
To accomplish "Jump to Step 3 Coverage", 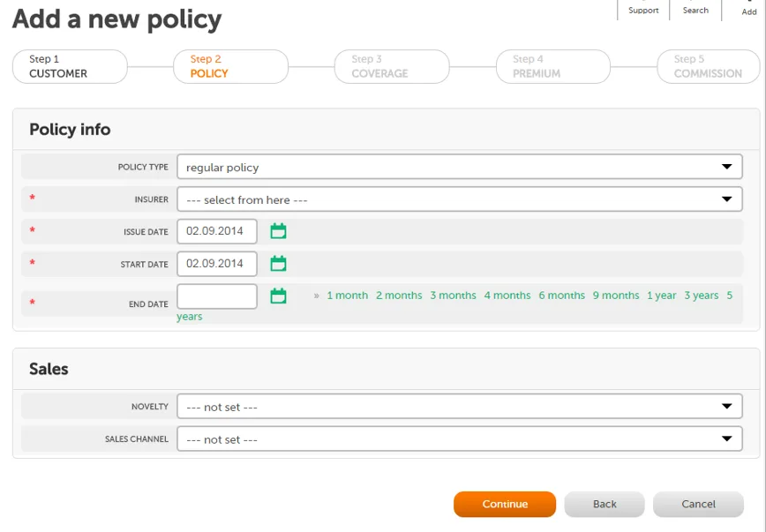I will pyautogui.click(x=392, y=66).
